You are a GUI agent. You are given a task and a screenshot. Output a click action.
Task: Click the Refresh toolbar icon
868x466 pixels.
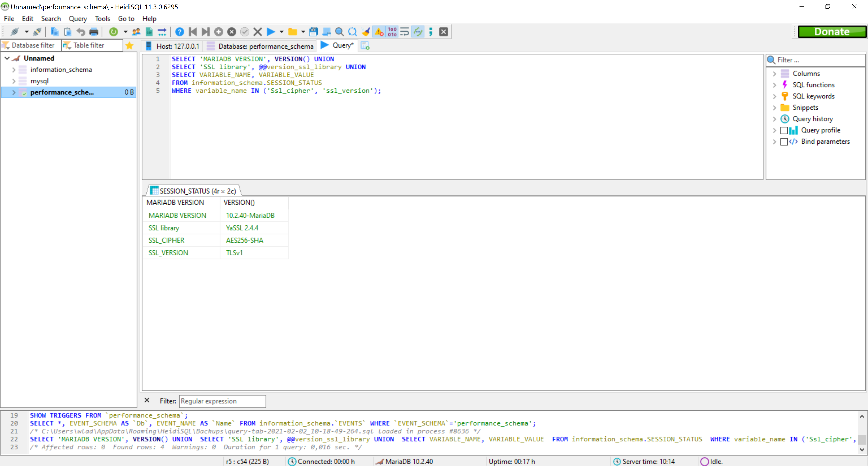pyautogui.click(x=113, y=32)
